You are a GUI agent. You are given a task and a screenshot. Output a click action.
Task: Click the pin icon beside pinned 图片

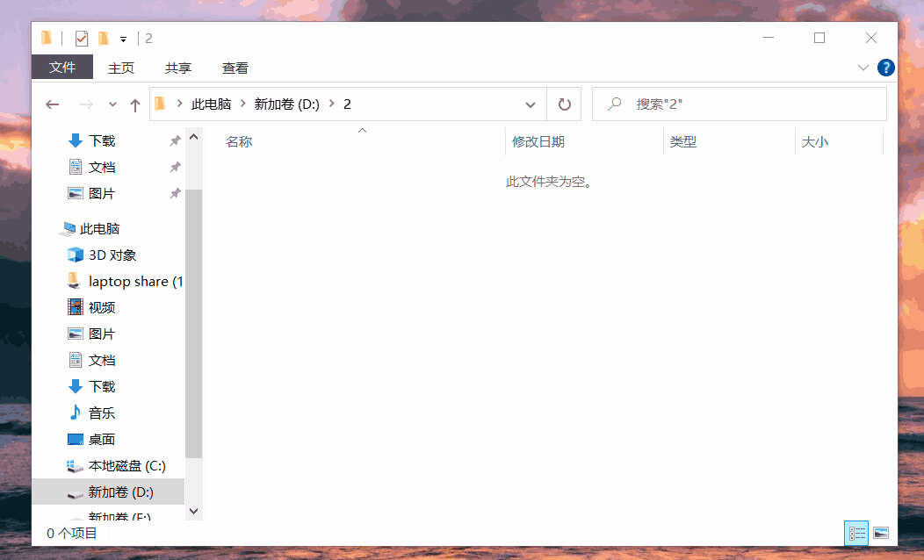tap(175, 193)
